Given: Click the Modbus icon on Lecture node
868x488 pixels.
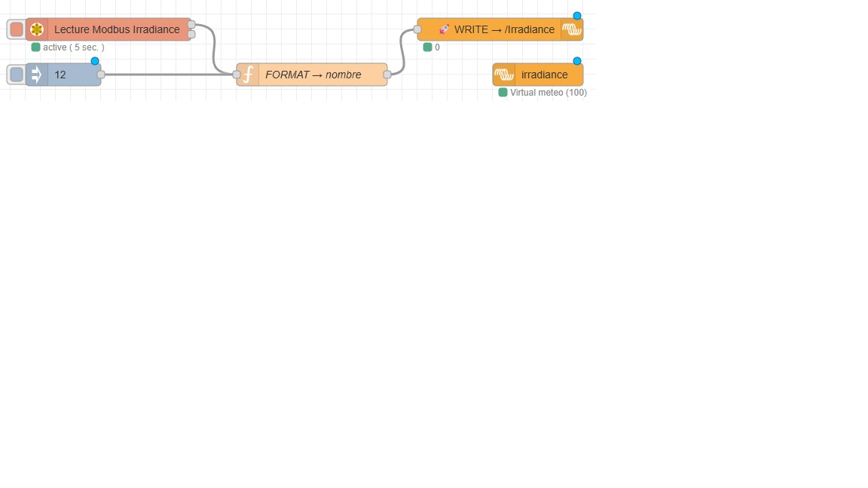Looking at the screenshot, I should coord(36,29).
